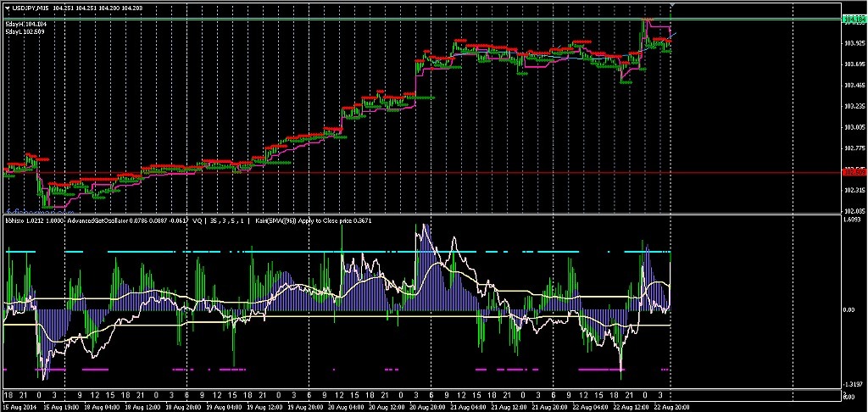This screenshot has height=412, width=868.
Task: Select the green 5-day high horizontal line
Action: [339, 18]
